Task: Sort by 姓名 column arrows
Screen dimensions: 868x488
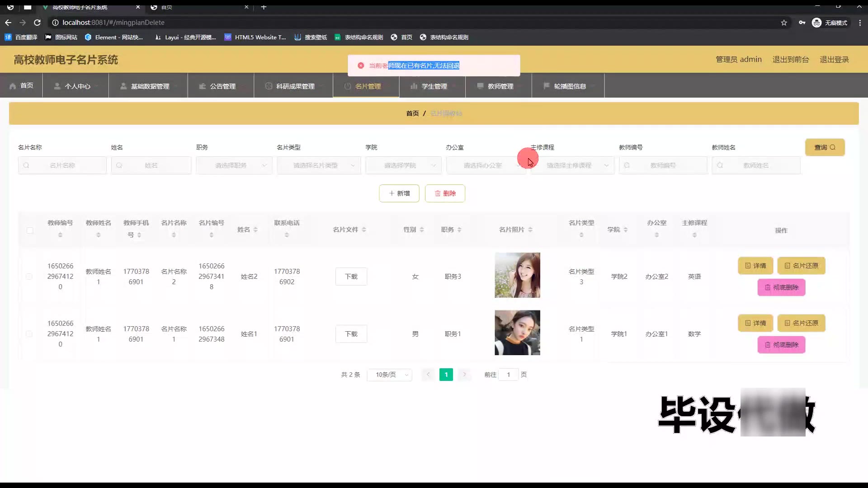Action: pyautogui.click(x=255, y=230)
